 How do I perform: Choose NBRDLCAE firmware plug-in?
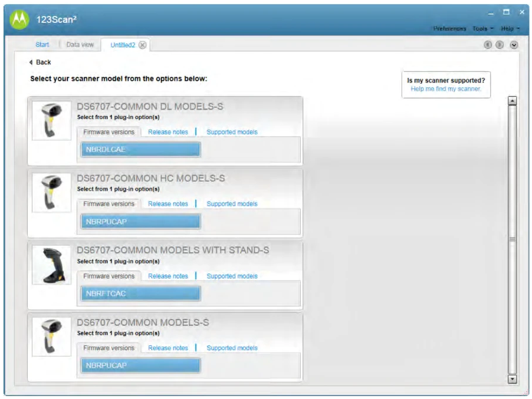click(141, 150)
